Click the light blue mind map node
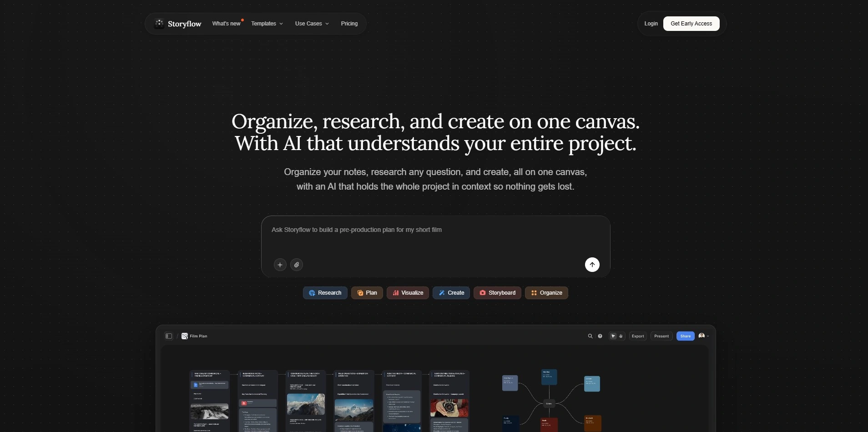The width and height of the screenshot is (868, 432). 592,384
